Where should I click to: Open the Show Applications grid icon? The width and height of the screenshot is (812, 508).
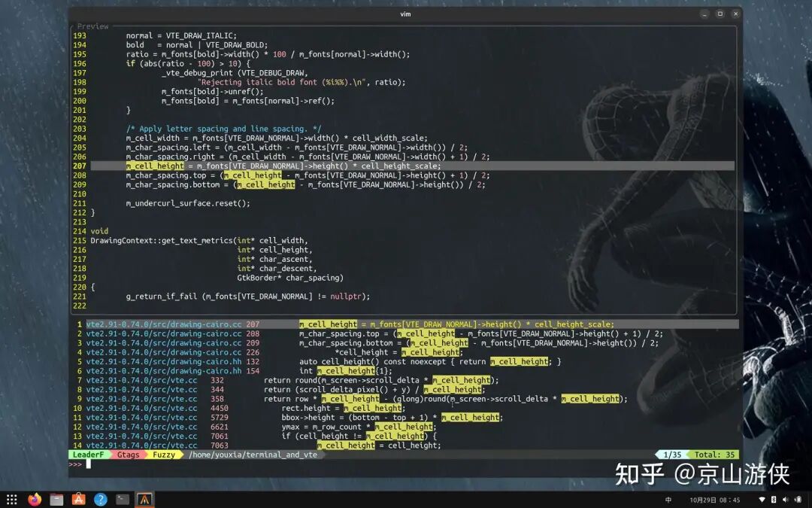pyautogui.click(x=12, y=500)
